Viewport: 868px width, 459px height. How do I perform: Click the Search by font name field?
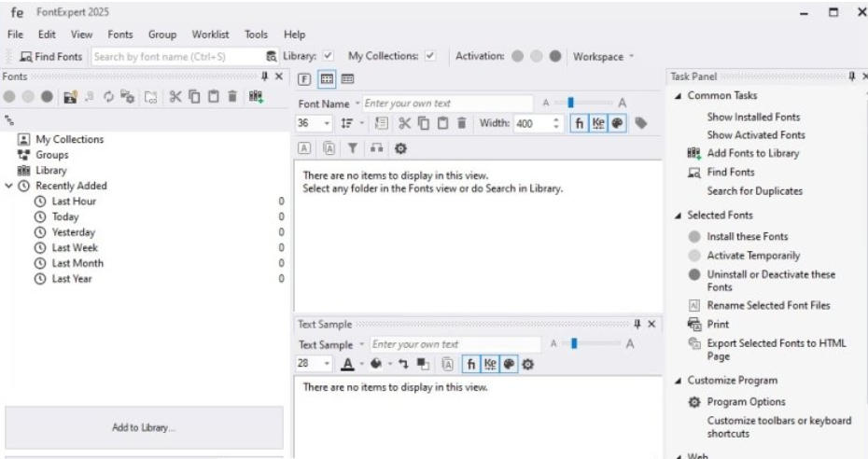[x=178, y=56]
